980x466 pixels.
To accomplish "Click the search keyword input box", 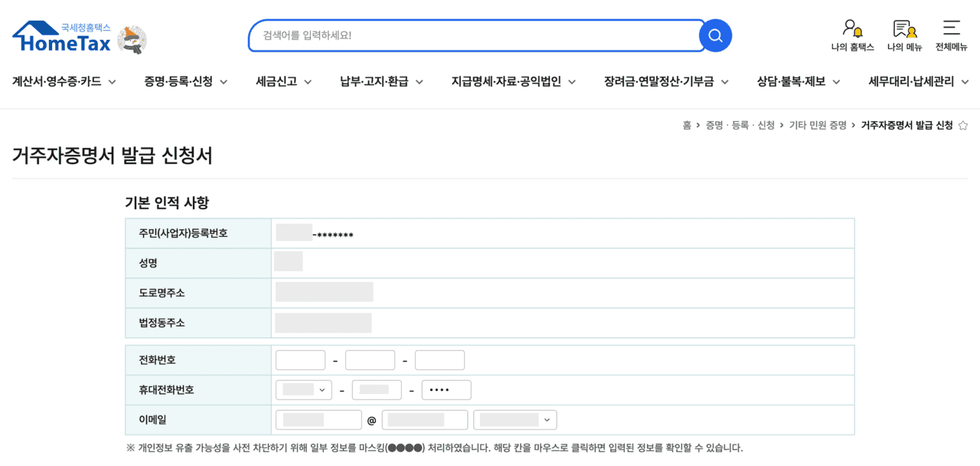I will (x=475, y=34).
